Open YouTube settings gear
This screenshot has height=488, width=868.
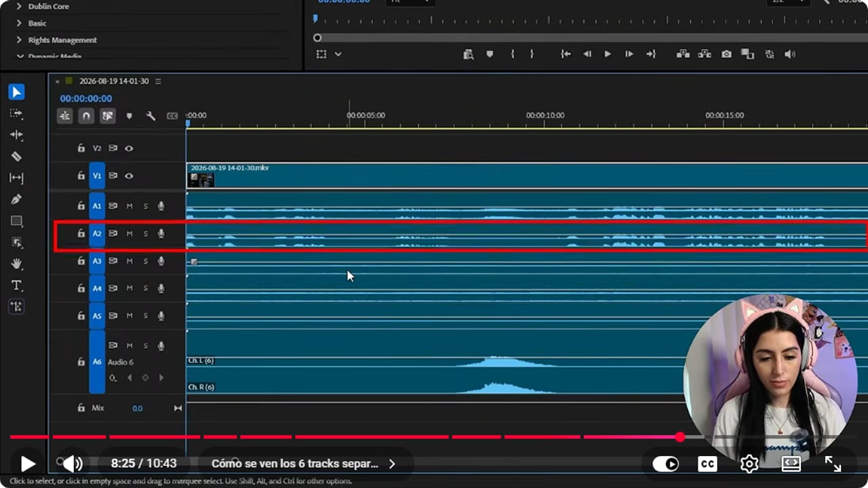(749, 464)
